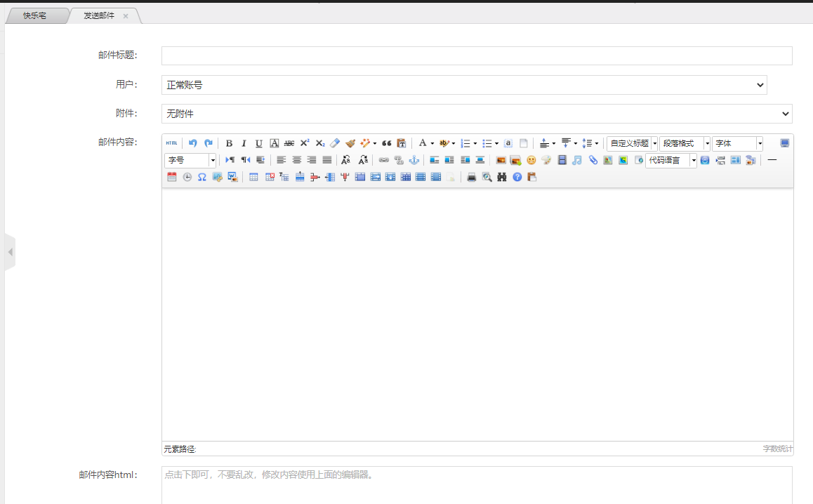The image size is (813, 504).
Task: Click the Undo arrow icon
Action: tap(193, 143)
